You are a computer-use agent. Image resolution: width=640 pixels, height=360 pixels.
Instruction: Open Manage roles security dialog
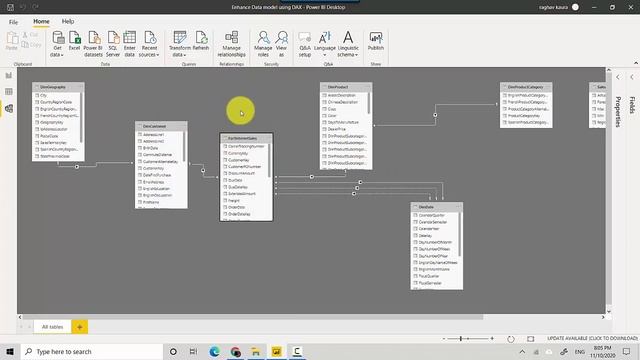coord(263,44)
